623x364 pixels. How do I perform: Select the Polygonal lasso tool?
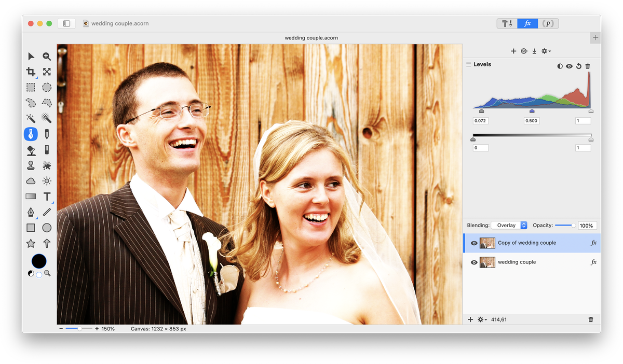[x=47, y=103]
